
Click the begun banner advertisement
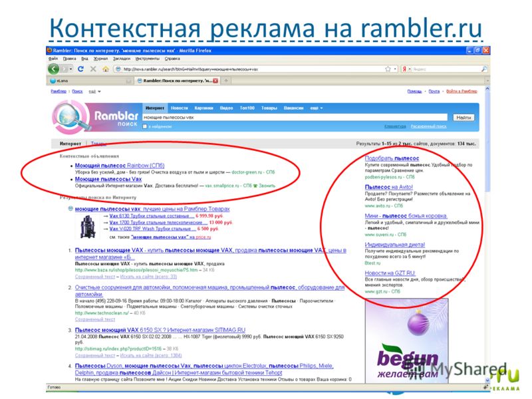[406, 340]
